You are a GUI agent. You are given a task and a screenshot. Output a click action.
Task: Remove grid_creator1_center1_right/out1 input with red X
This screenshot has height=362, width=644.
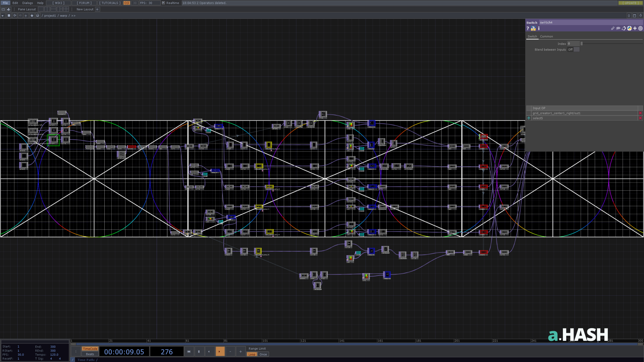tap(640, 113)
